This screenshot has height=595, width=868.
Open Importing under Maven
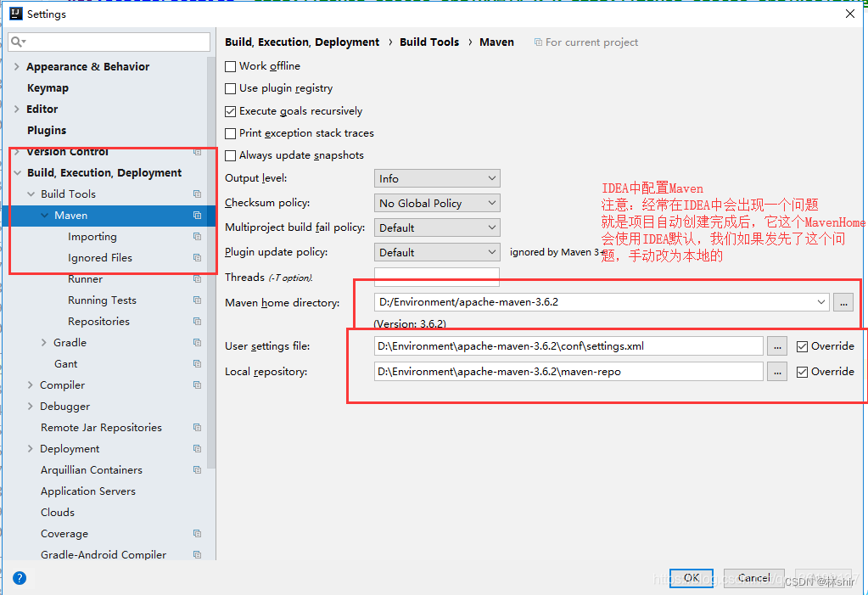pos(92,237)
